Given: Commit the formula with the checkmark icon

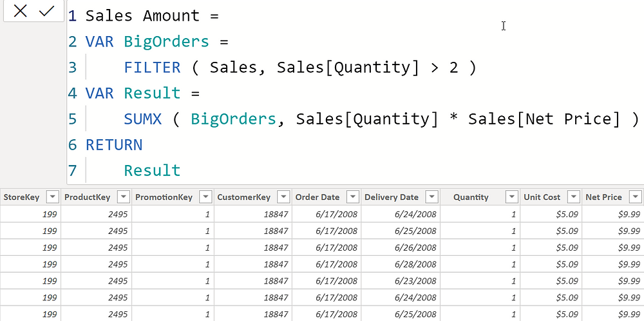Looking at the screenshot, I should [x=47, y=11].
